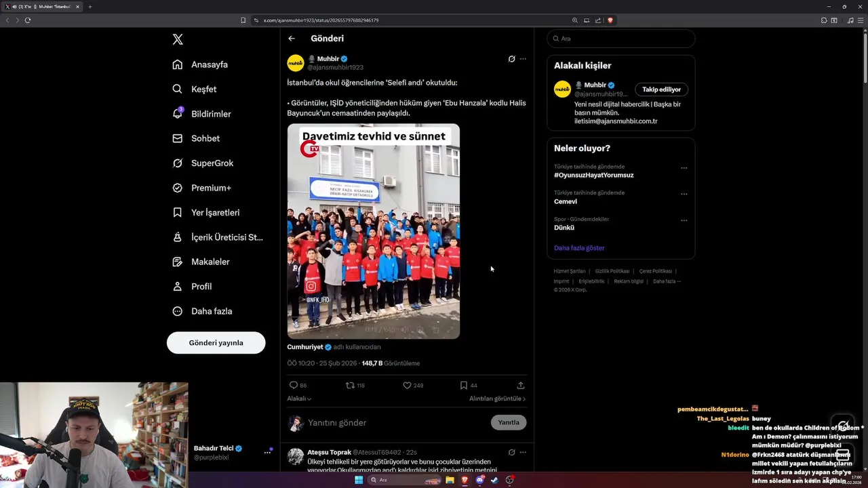Open Windows Start menu
The width and height of the screenshot is (868, 488).
(359, 480)
